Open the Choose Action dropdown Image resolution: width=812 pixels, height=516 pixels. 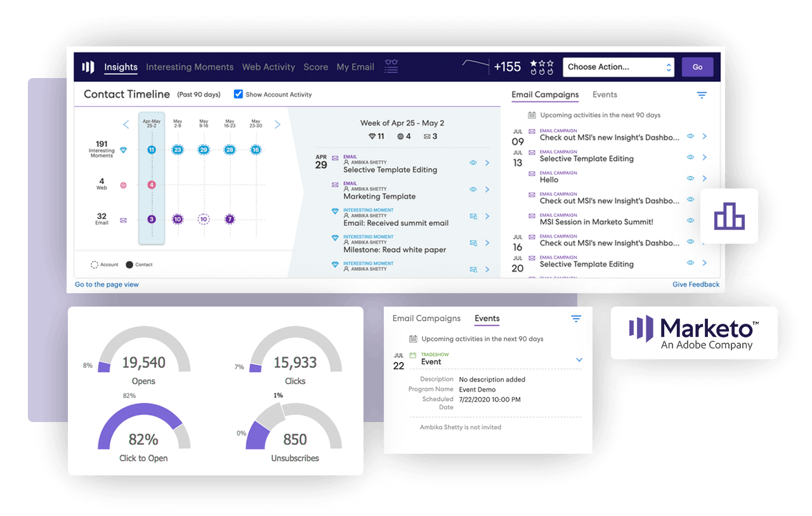coord(619,67)
